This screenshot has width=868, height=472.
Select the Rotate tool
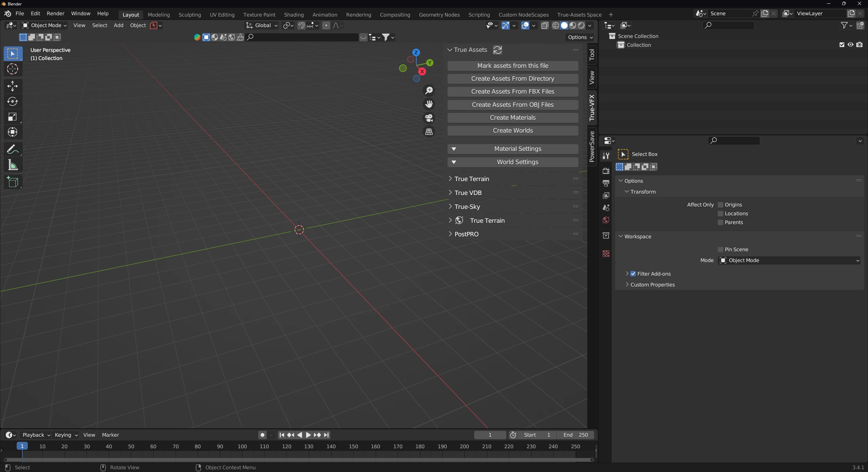tap(13, 101)
